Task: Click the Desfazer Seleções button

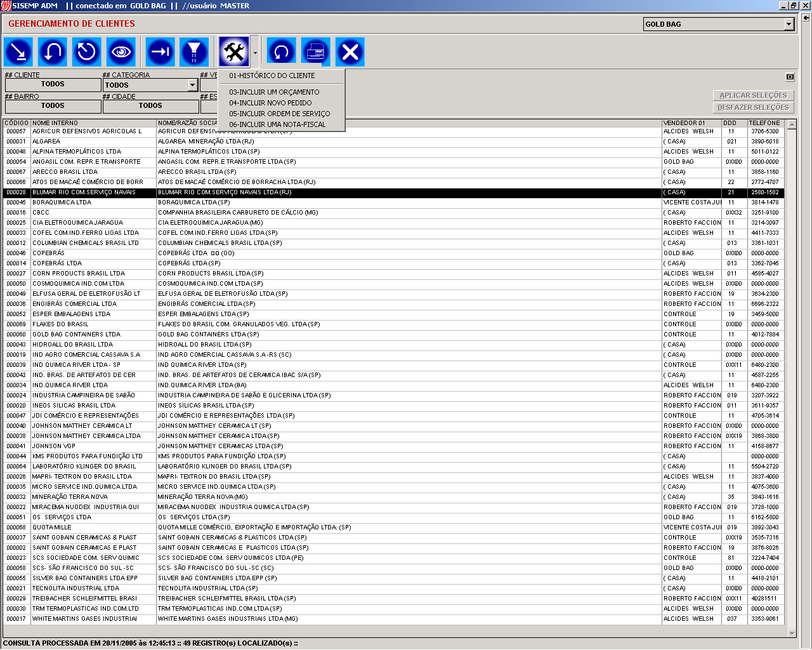Action: click(753, 108)
